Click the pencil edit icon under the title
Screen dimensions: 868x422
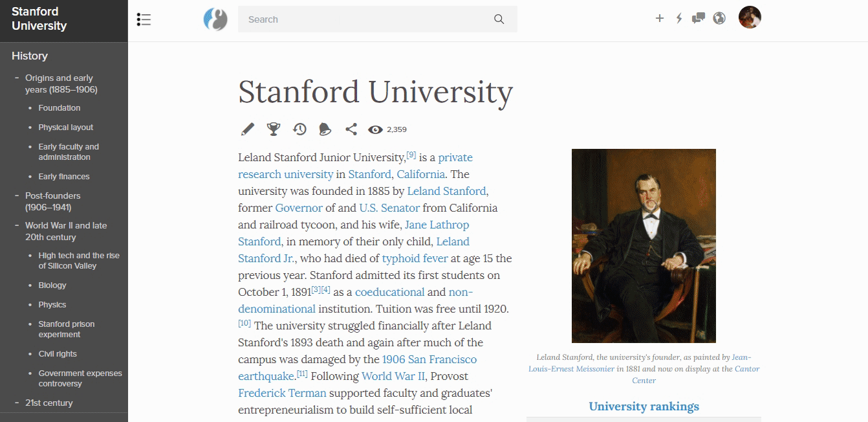[248, 129]
